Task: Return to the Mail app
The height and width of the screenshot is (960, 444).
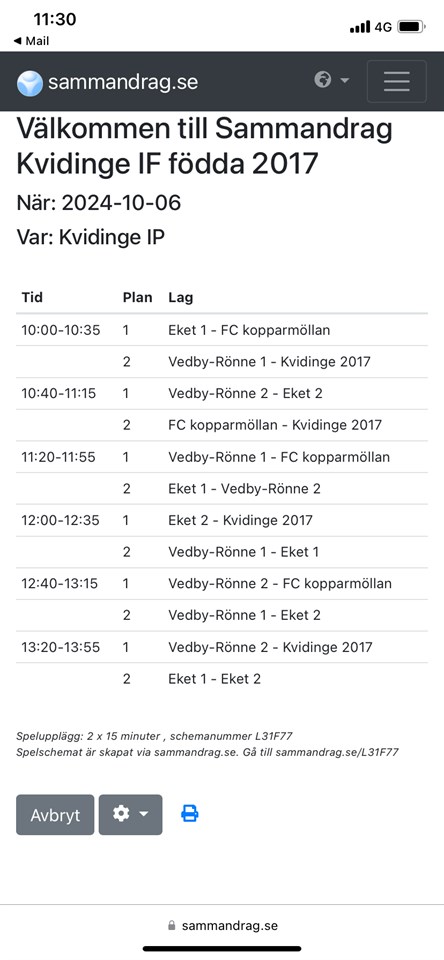Action: click(x=32, y=41)
